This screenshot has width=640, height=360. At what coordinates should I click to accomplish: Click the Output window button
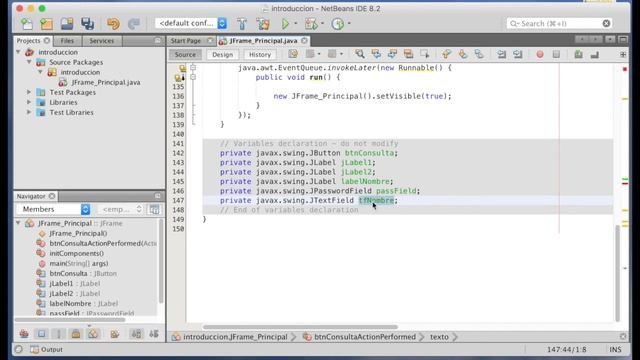[x=47, y=349]
